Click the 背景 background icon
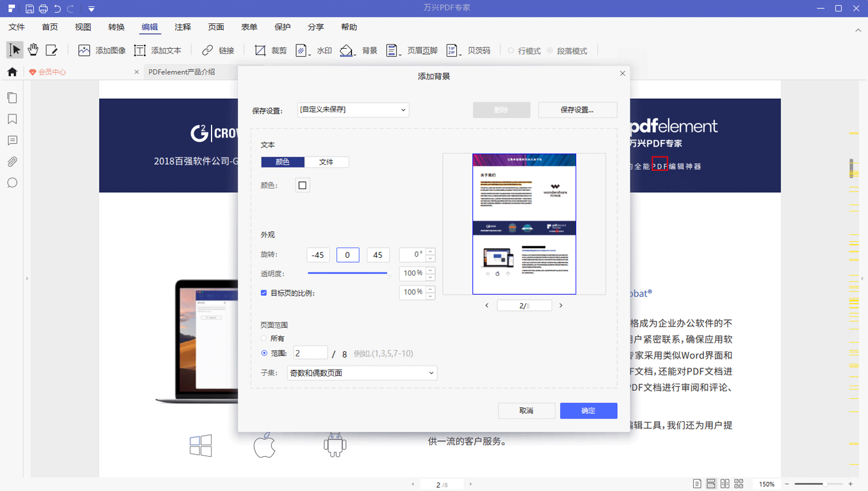 click(346, 51)
